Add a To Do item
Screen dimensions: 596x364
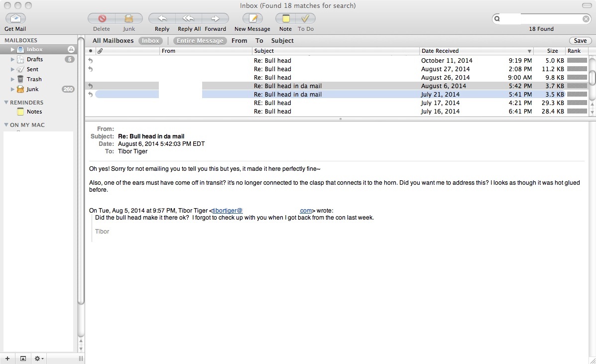click(305, 19)
